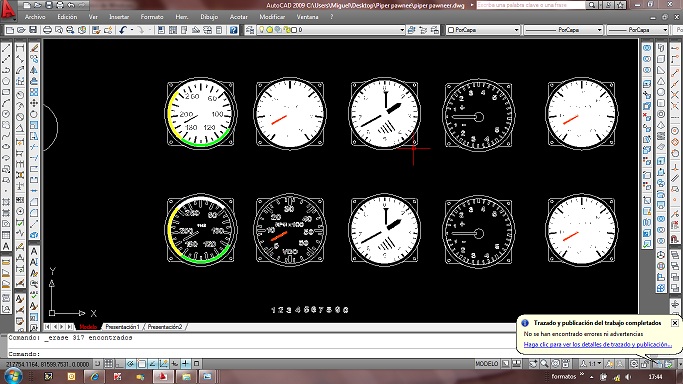683x384 pixels.
Task: Select the Move modify tool
Action: pos(34,103)
